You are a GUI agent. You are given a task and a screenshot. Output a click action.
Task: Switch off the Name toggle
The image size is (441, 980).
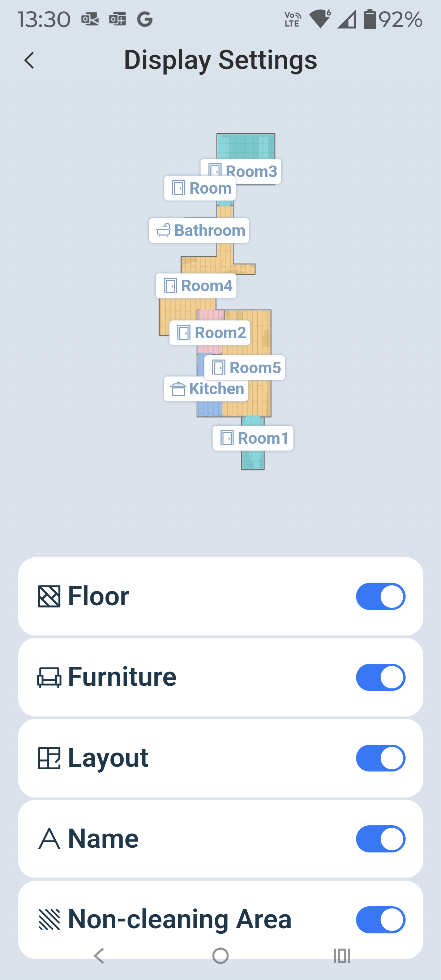pos(380,838)
